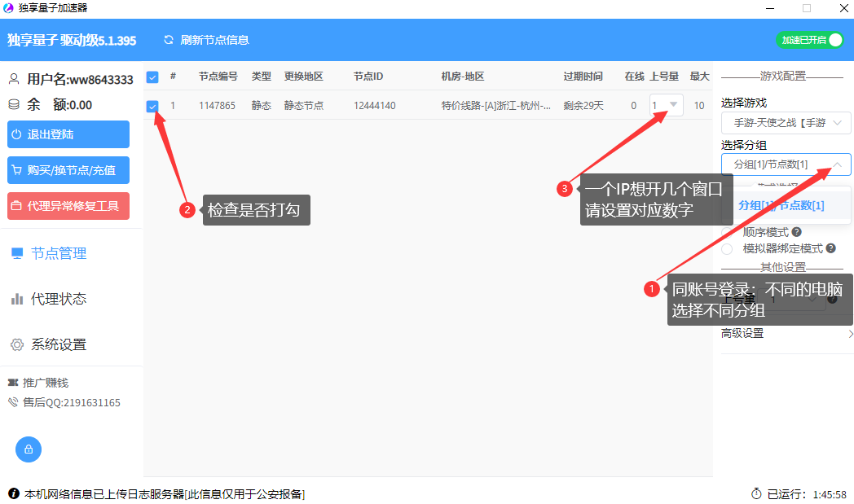Click the help icon next to 顺序模式
Screen dimensions: 854x504
pos(796,232)
